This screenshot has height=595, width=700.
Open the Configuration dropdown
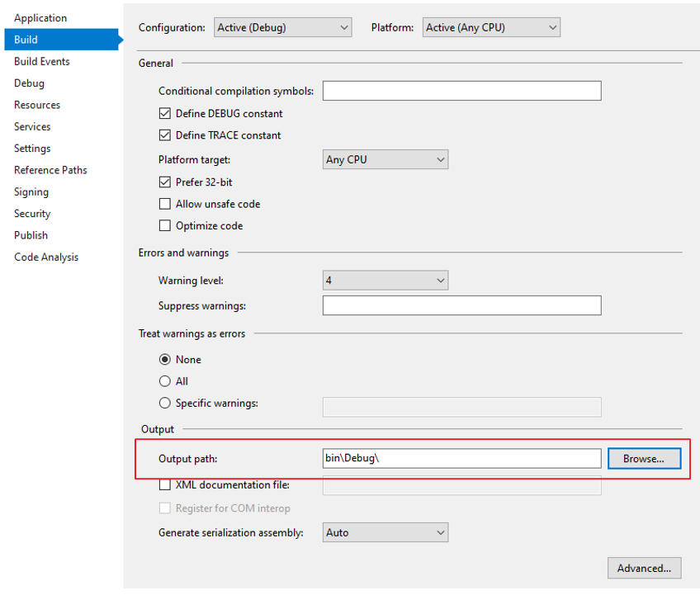pos(282,27)
